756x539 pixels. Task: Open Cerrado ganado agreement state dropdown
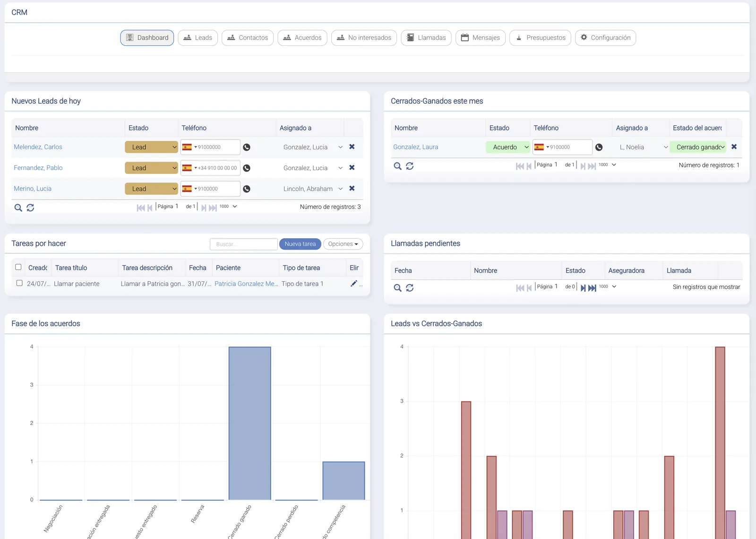(x=698, y=147)
